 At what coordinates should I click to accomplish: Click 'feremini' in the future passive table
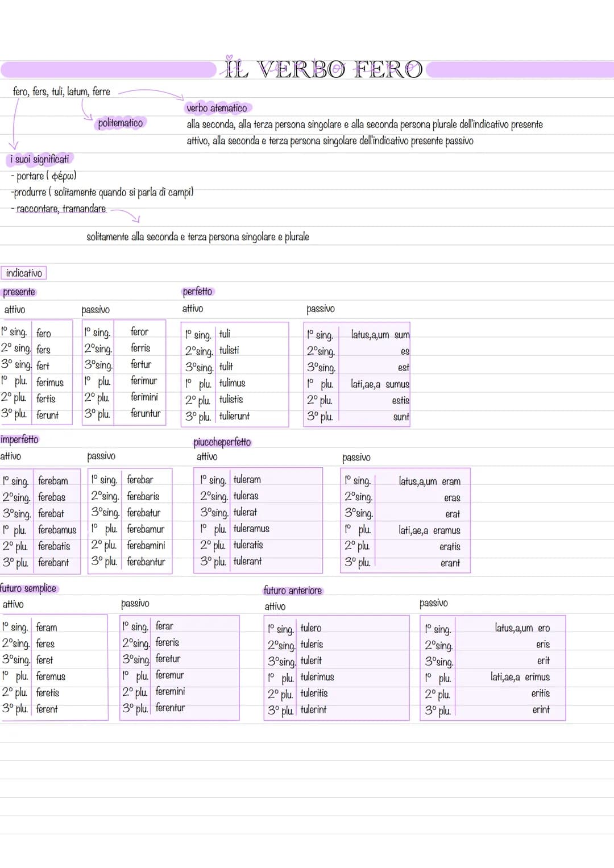[x=171, y=691]
